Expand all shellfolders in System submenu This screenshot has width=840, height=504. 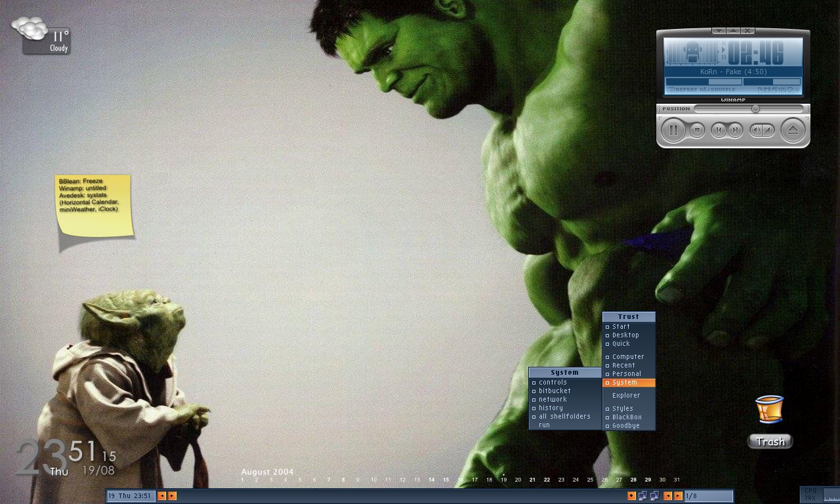[565, 416]
